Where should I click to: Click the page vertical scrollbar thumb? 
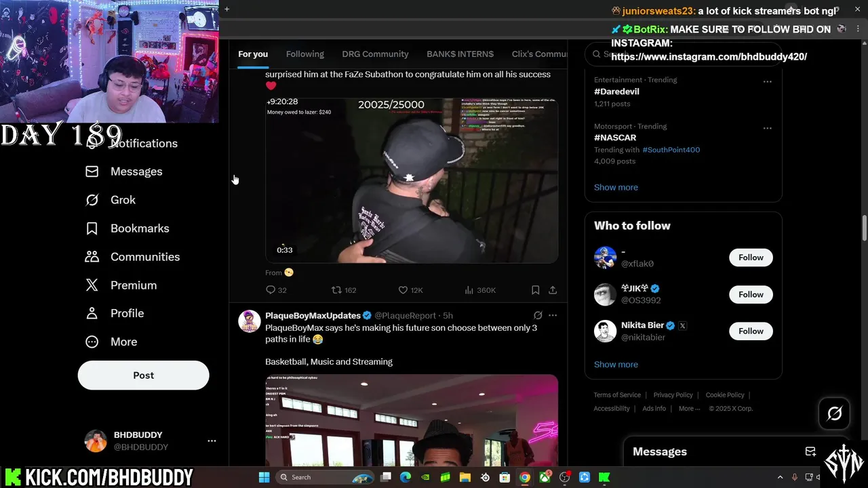(864, 228)
